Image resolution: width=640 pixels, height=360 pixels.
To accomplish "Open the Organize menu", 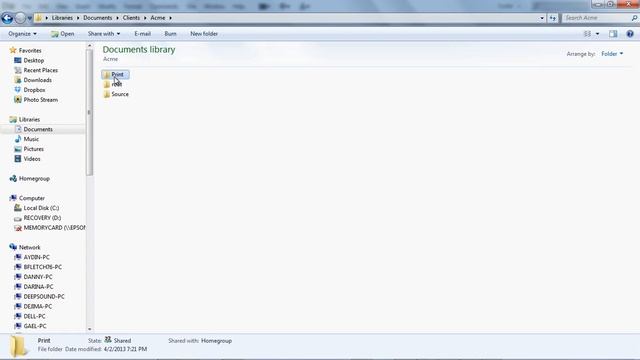I will [22, 34].
